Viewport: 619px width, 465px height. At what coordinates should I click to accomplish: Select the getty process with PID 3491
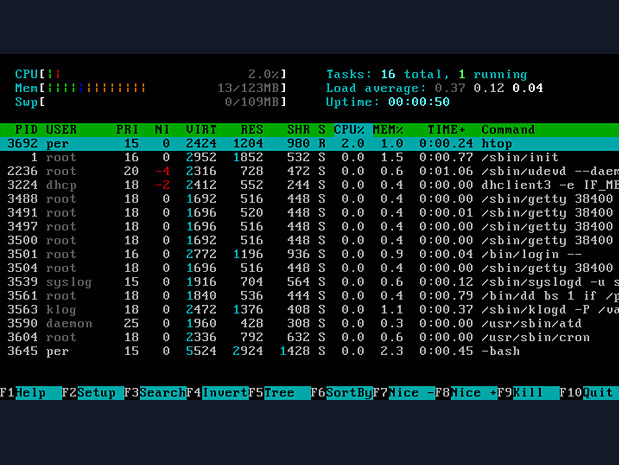[x=310, y=213]
